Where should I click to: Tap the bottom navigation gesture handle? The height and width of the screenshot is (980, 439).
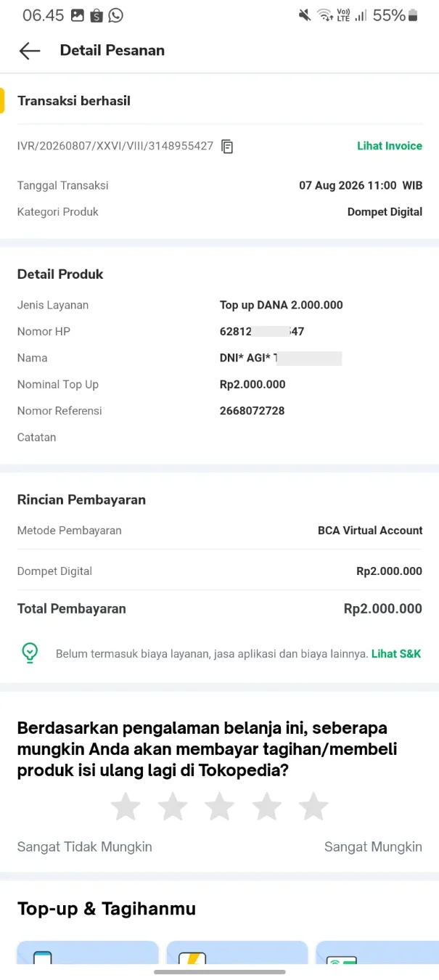[220, 971]
